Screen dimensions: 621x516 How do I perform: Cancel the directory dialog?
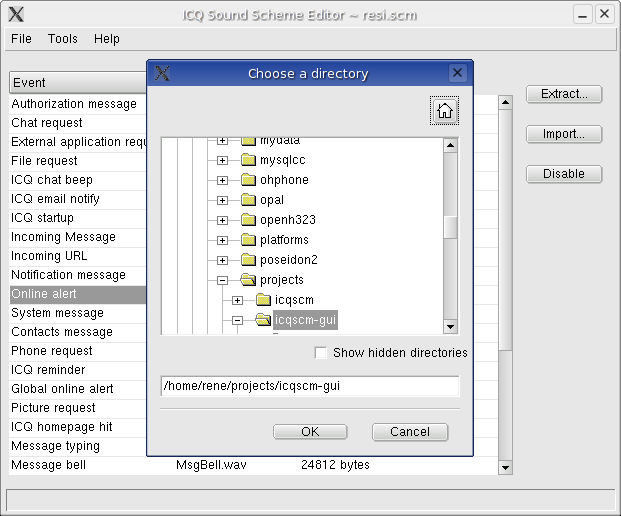point(410,432)
